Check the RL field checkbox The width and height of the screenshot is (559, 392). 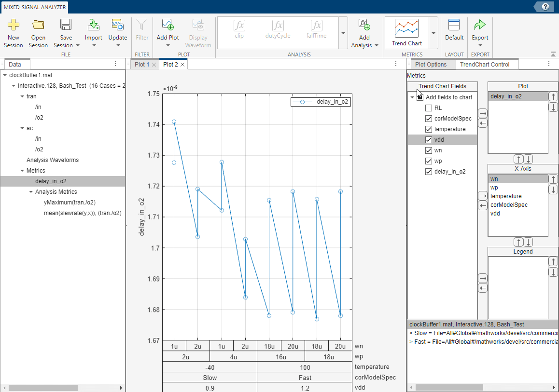(x=429, y=108)
